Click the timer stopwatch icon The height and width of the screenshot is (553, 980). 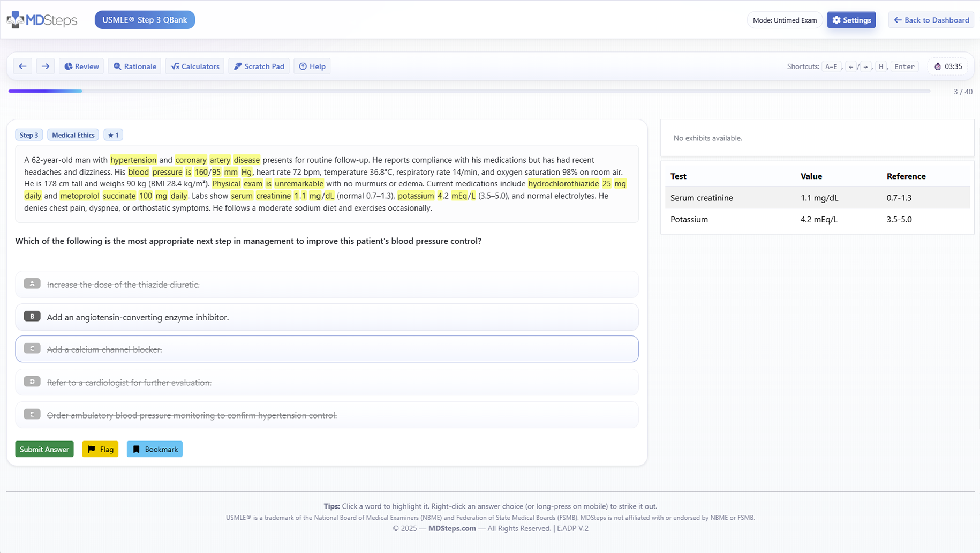[937, 66]
